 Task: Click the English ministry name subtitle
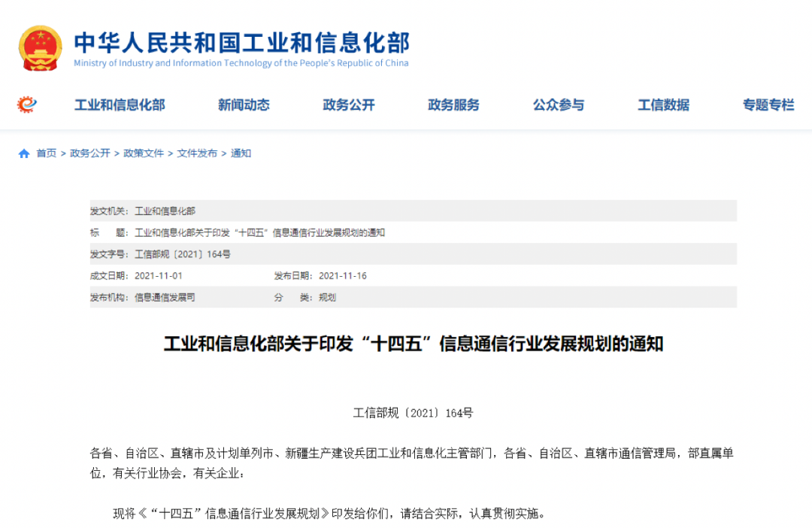241,63
